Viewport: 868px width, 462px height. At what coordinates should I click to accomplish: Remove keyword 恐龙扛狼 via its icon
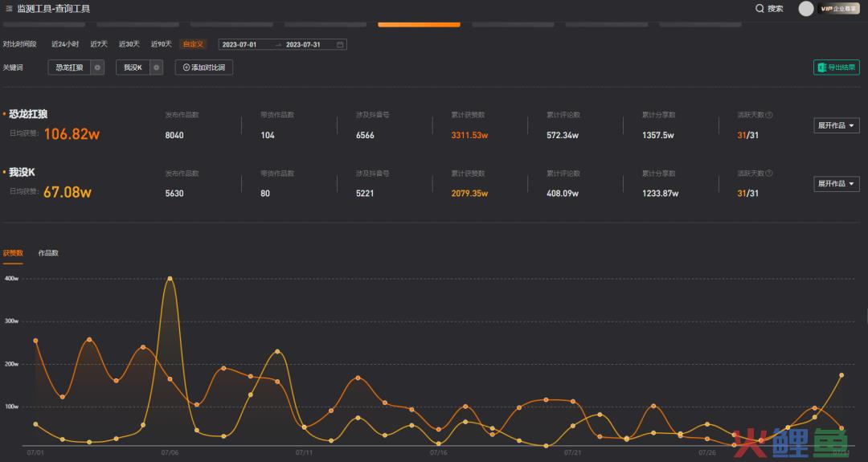tap(97, 67)
